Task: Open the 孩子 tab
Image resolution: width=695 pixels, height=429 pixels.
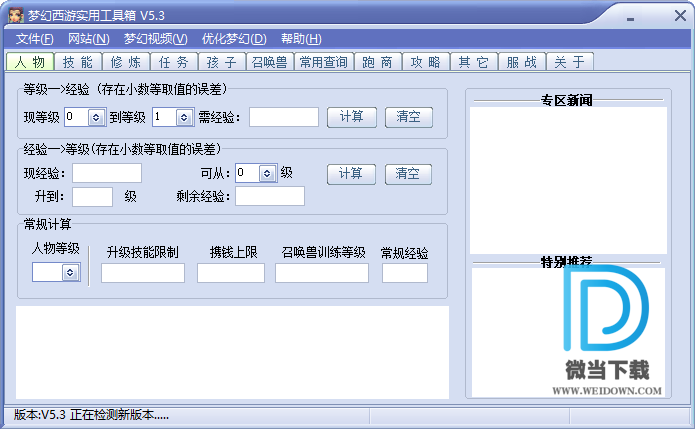Action: coord(222,62)
